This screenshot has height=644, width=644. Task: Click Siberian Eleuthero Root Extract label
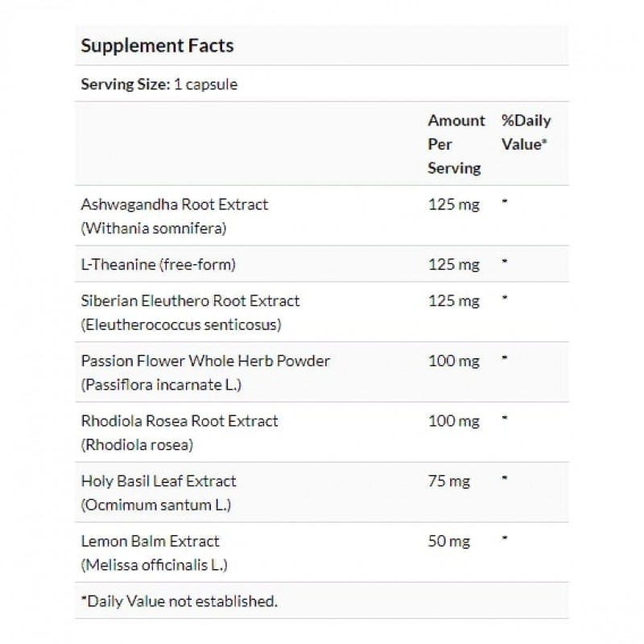click(x=190, y=301)
